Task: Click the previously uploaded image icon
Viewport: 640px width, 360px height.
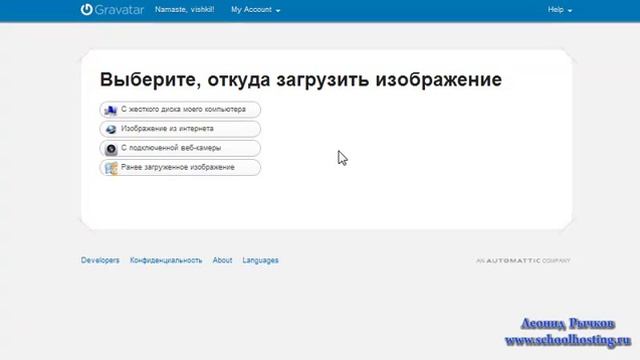Action: [x=111, y=168]
